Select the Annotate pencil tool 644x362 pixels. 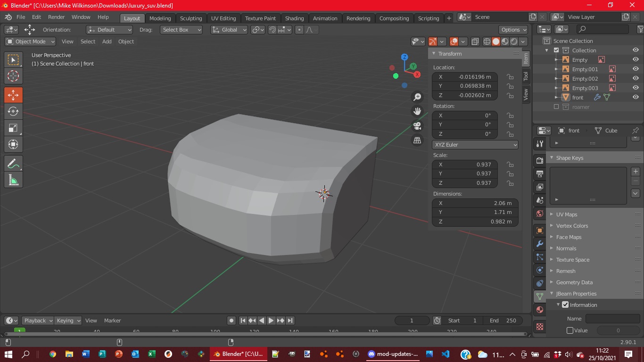(13, 164)
